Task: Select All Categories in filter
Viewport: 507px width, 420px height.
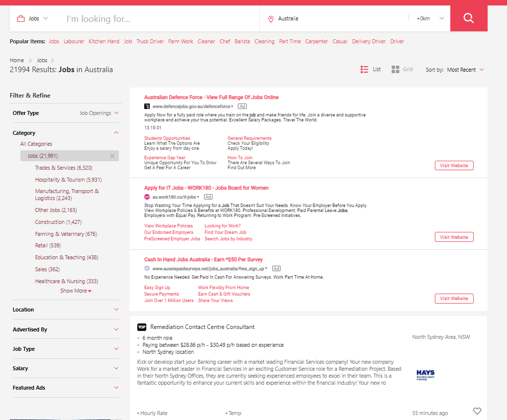Action: tap(36, 144)
